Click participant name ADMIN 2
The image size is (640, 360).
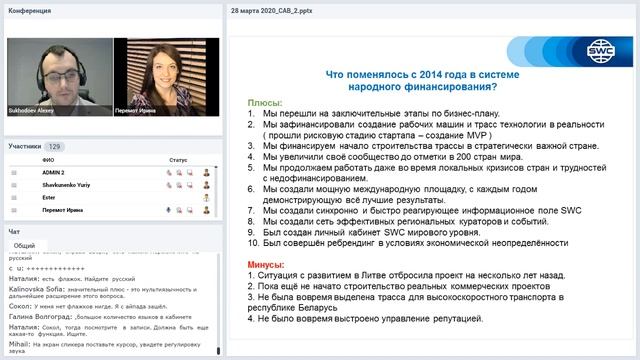tap(53, 173)
